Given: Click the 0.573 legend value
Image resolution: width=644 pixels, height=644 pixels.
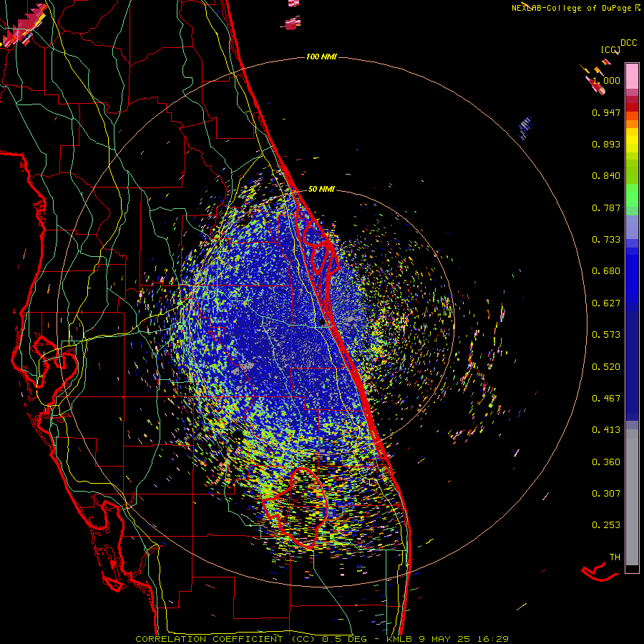Looking at the screenshot, I should click(x=606, y=335).
